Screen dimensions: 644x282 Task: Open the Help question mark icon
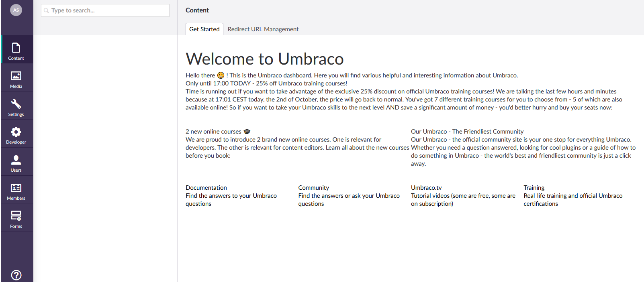point(16,275)
